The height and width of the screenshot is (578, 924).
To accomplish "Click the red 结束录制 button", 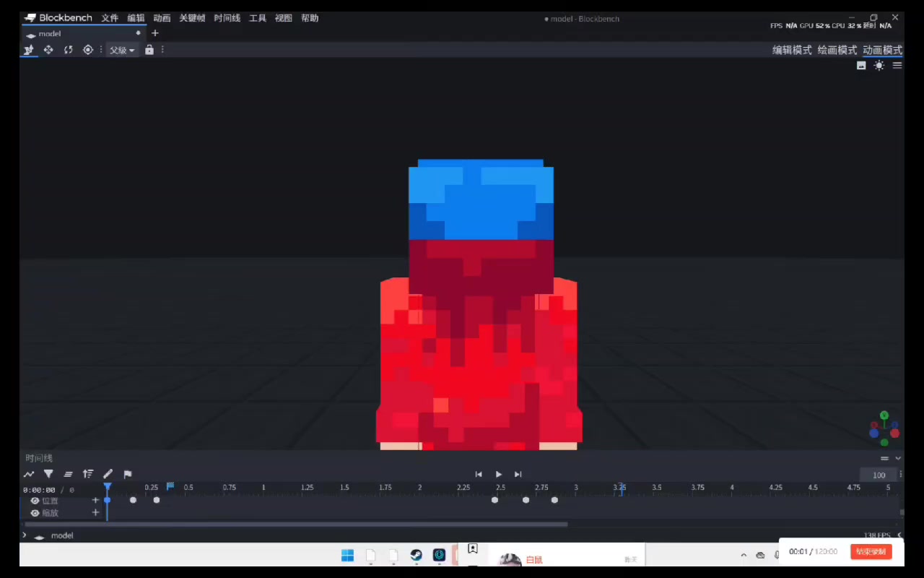I will tap(871, 551).
